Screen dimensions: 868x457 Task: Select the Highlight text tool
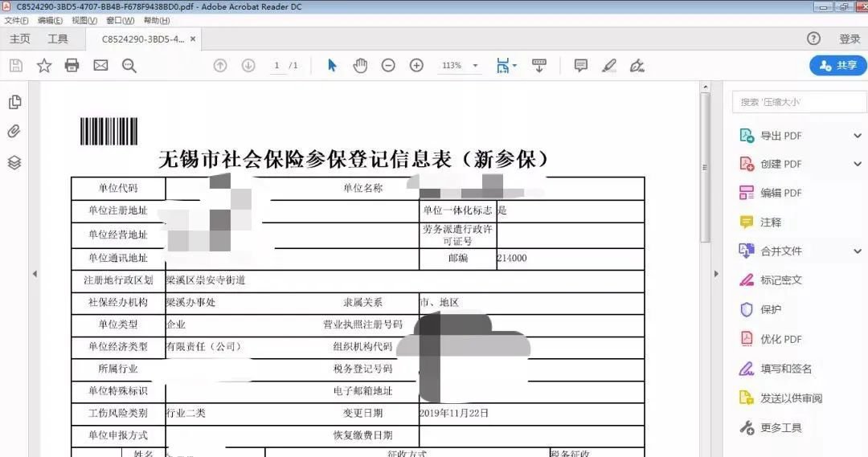click(x=608, y=66)
